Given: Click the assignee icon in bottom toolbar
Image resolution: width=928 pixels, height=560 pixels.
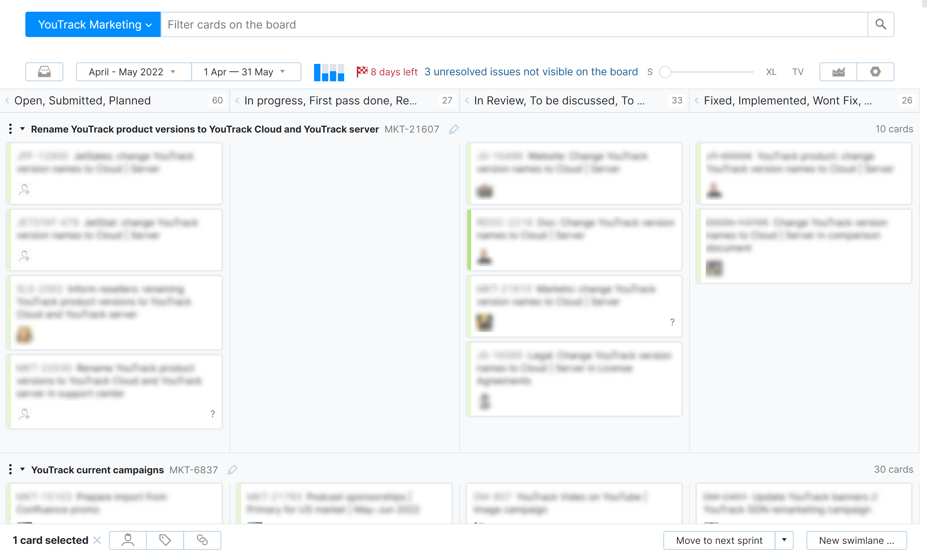Looking at the screenshot, I should coord(128,540).
